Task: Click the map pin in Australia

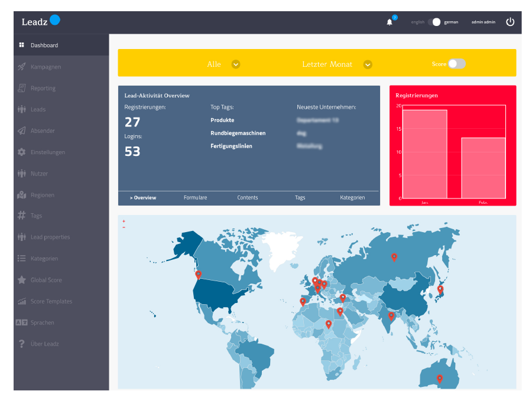Action: click(x=440, y=379)
